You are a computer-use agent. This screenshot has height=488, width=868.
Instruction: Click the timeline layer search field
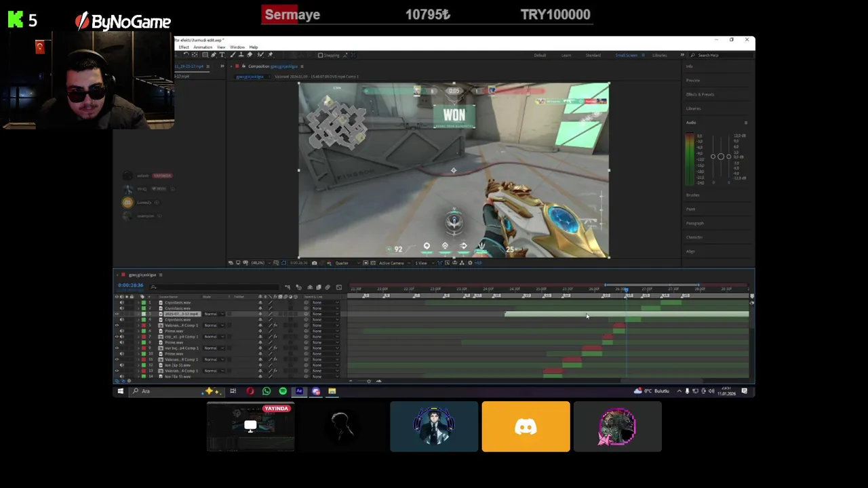[x=214, y=287]
